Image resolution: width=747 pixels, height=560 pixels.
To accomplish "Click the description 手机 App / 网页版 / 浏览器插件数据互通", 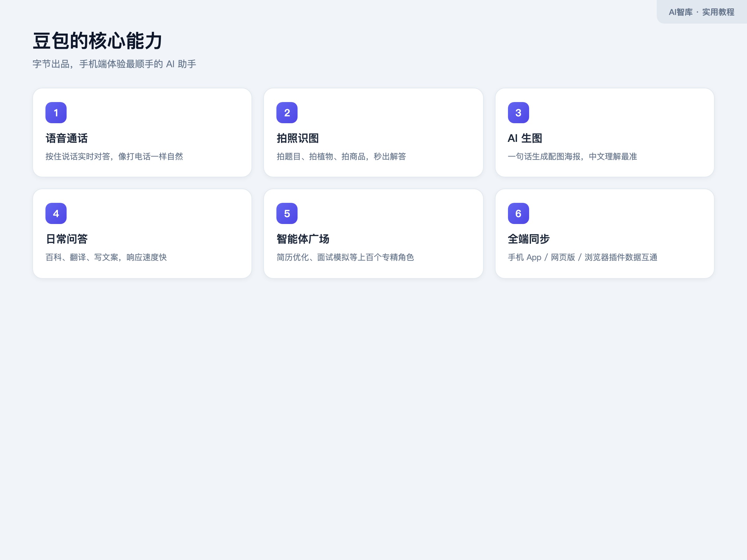I will point(583,257).
